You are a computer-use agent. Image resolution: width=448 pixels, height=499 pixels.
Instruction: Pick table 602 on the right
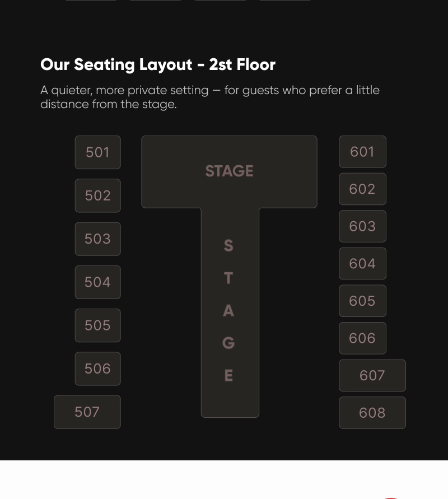[x=362, y=189]
